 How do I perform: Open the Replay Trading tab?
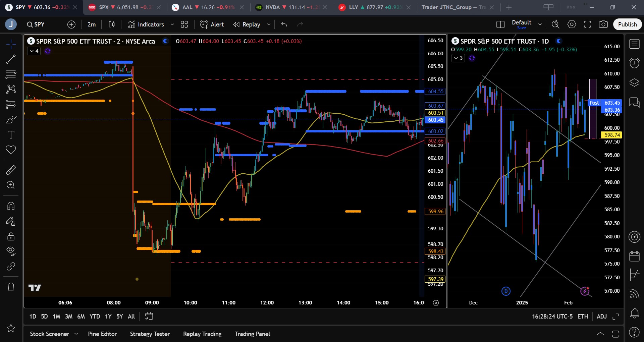202,334
